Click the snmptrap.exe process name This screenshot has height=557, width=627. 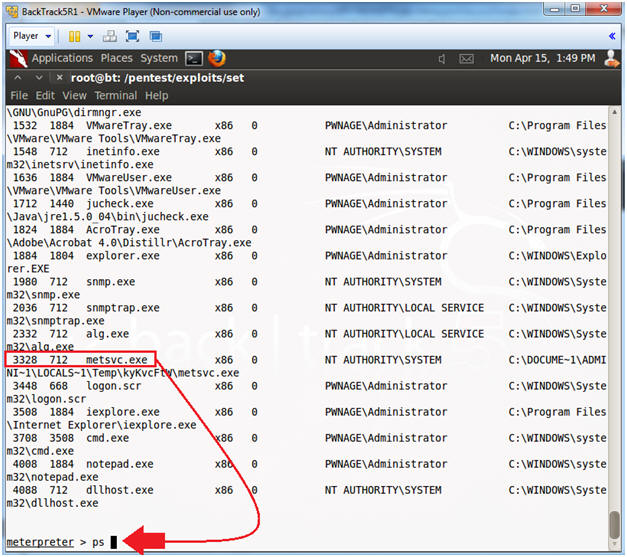pyautogui.click(x=123, y=308)
